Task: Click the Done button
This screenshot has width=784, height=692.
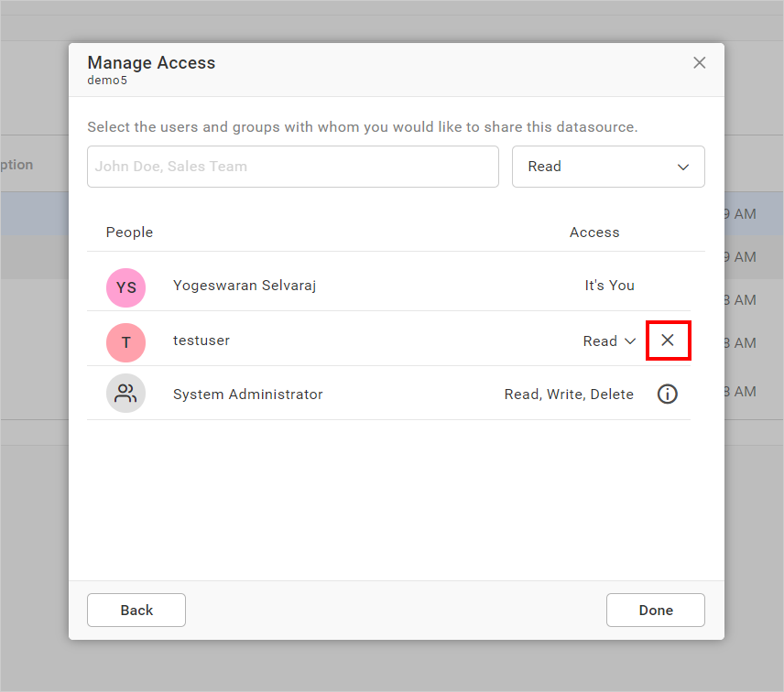Action: pyautogui.click(x=655, y=610)
